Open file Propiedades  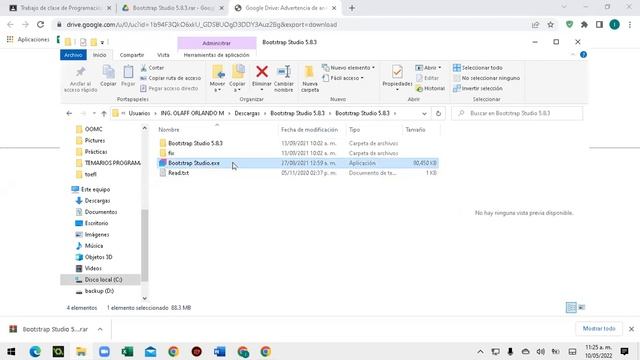[x=397, y=78]
